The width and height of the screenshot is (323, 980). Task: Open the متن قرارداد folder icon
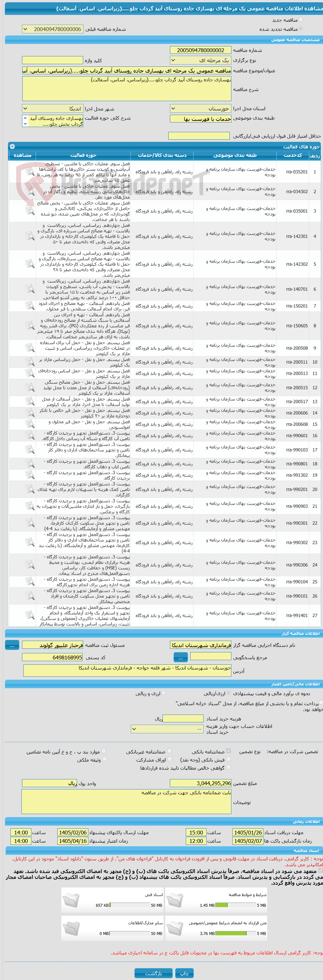click(x=174, y=929)
